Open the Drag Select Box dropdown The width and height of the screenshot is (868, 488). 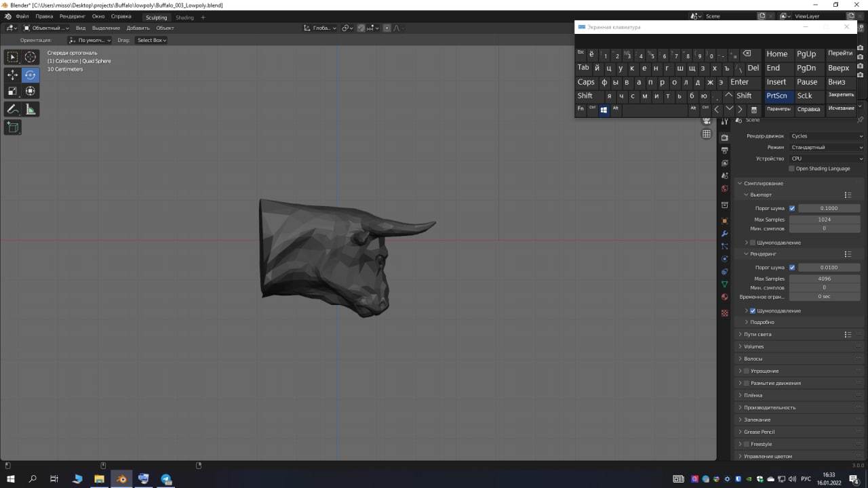[x=151, y=41]
